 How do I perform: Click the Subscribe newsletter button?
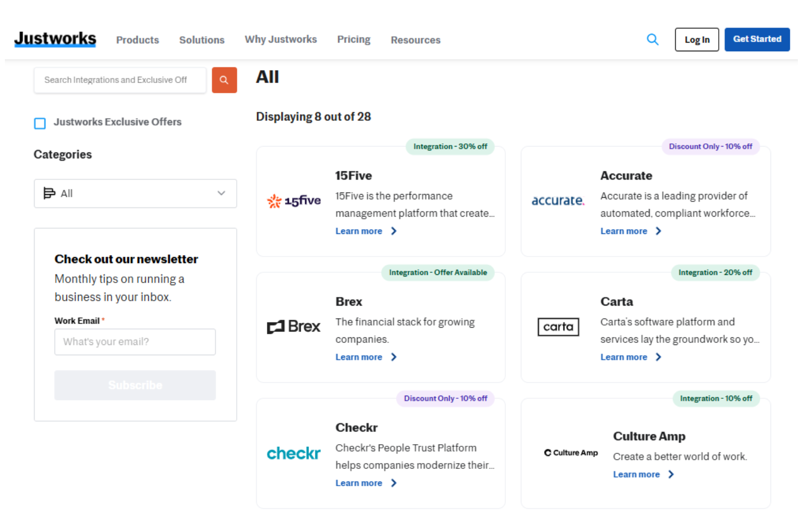(135, 385)
